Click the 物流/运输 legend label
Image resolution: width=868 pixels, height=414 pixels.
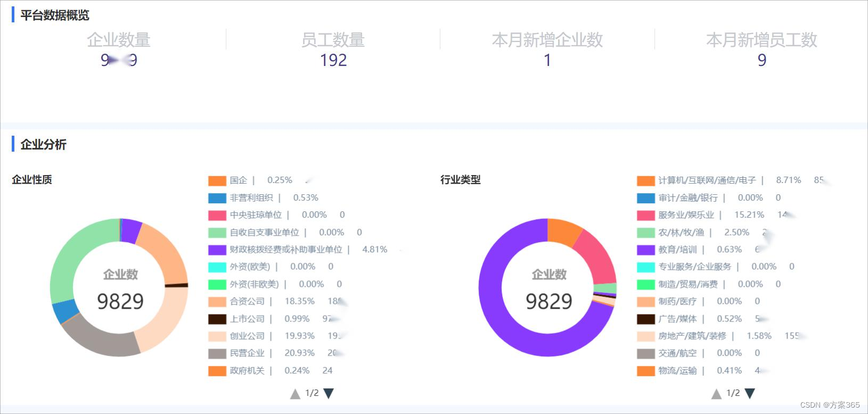[x=677, y=371]
